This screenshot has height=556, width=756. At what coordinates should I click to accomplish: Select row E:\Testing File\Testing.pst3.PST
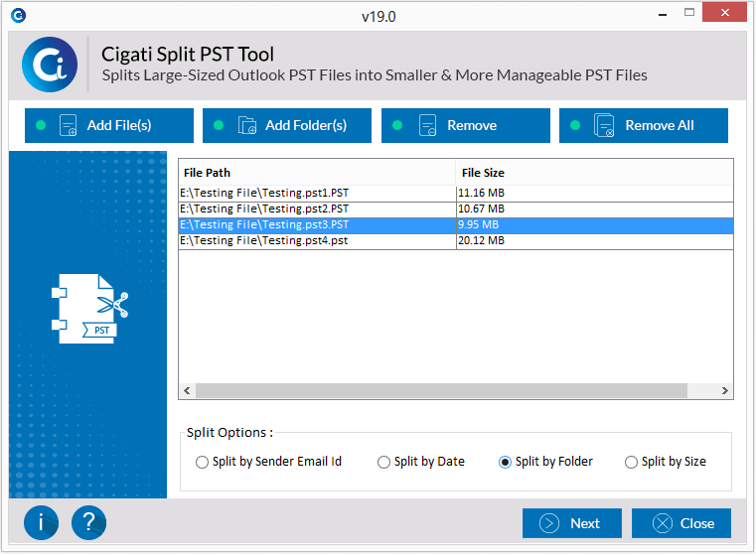456,225
